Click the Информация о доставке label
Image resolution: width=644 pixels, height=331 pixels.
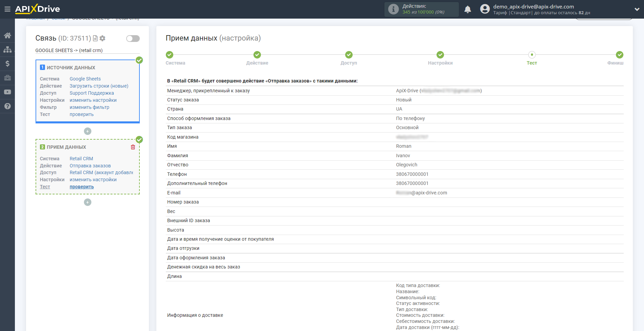point(195,315)
